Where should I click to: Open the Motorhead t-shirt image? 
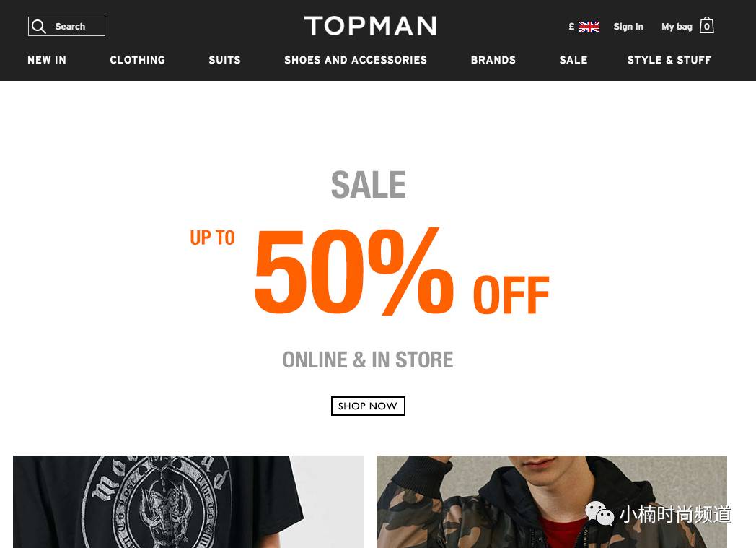188,502
